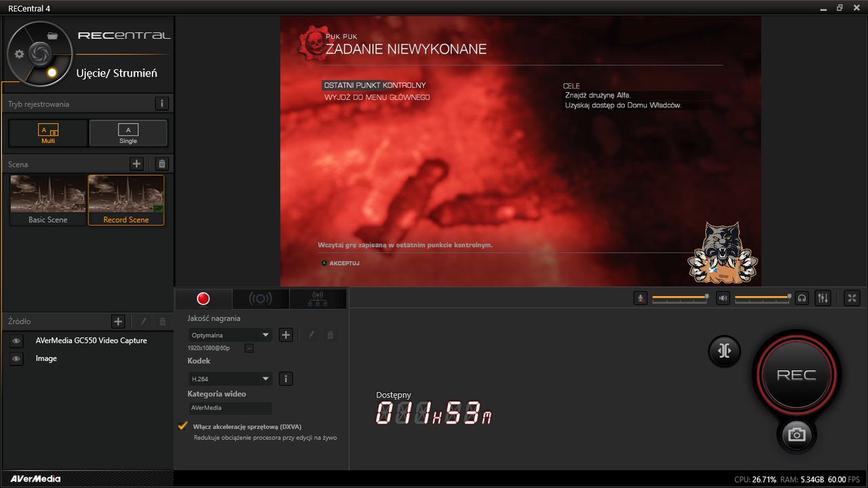Image resolution: width=868 pixels, height=488 pixels.
Task: Minimize the RECentral 4 window
Action: 823,8
